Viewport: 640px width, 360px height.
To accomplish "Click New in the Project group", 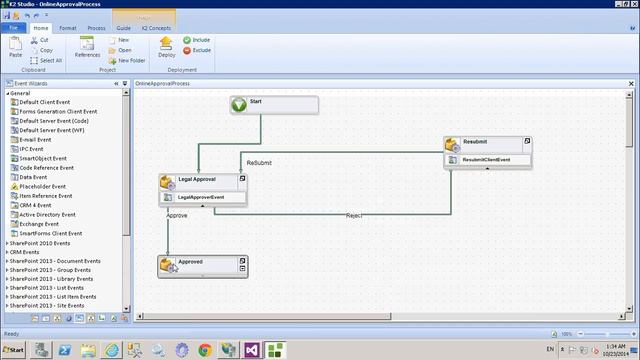I will [x=119, y=40].
